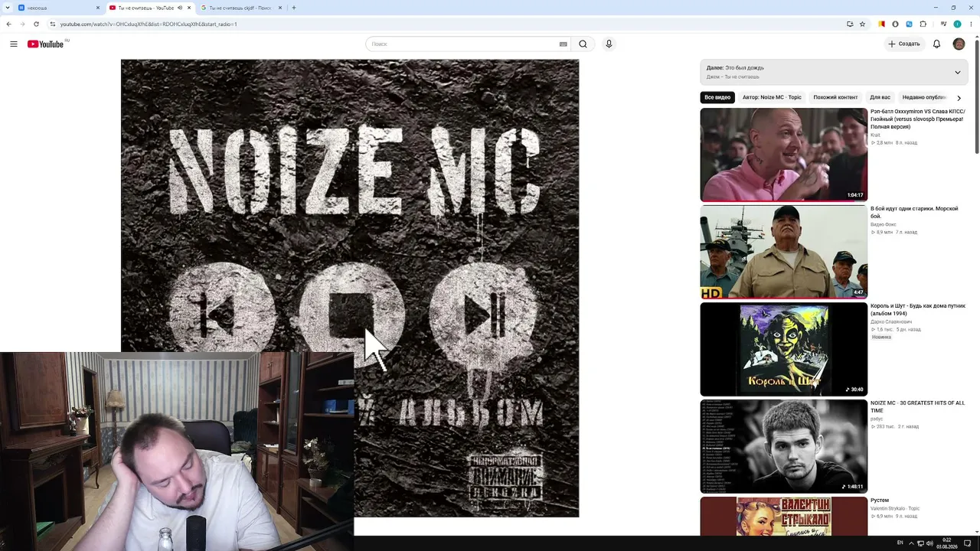Open the tab search dropdown arrow

click(8, 8)
